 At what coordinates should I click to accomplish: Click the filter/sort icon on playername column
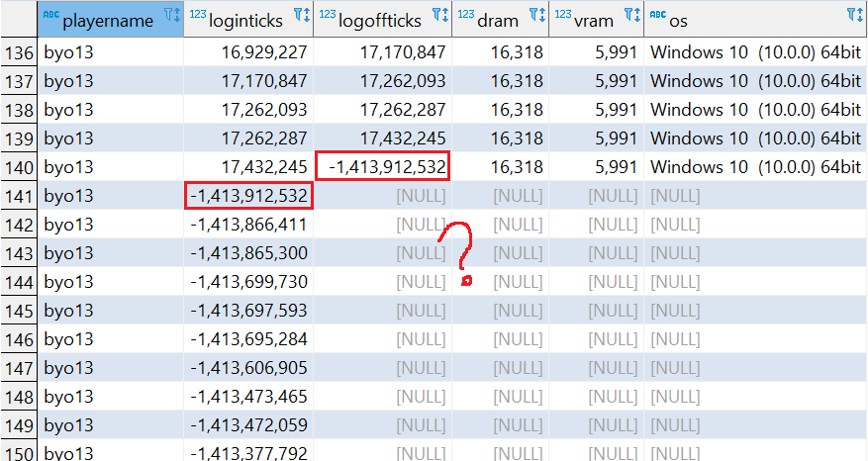pyautogui.click(x=171, y=15)
